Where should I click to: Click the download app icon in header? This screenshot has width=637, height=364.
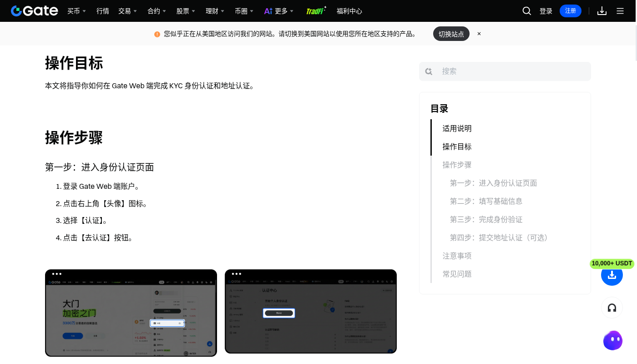(602, 11)
